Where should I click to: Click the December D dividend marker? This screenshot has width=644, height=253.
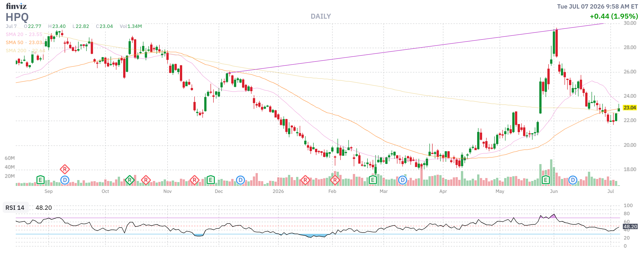[240, 180]
